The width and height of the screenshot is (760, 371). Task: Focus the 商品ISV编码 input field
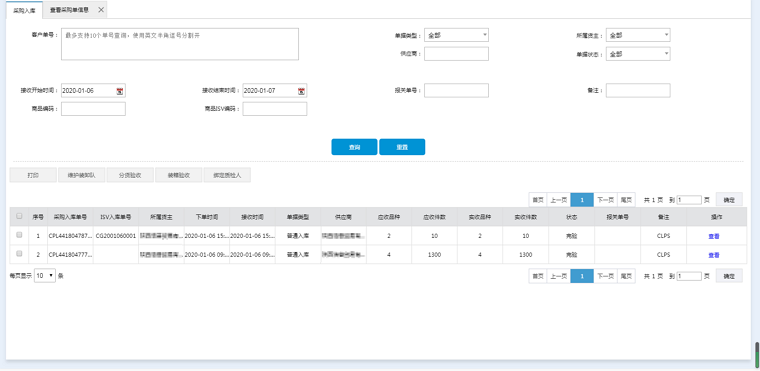(x=275, y=109)
